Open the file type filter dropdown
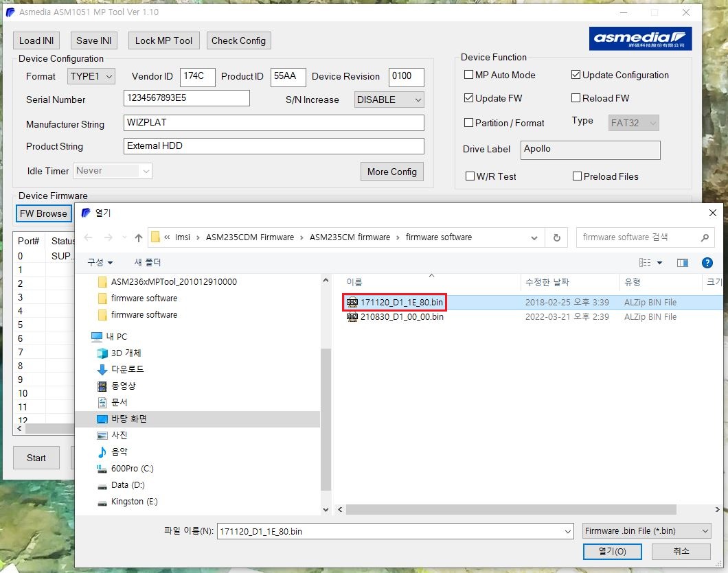 coord(647,531)
